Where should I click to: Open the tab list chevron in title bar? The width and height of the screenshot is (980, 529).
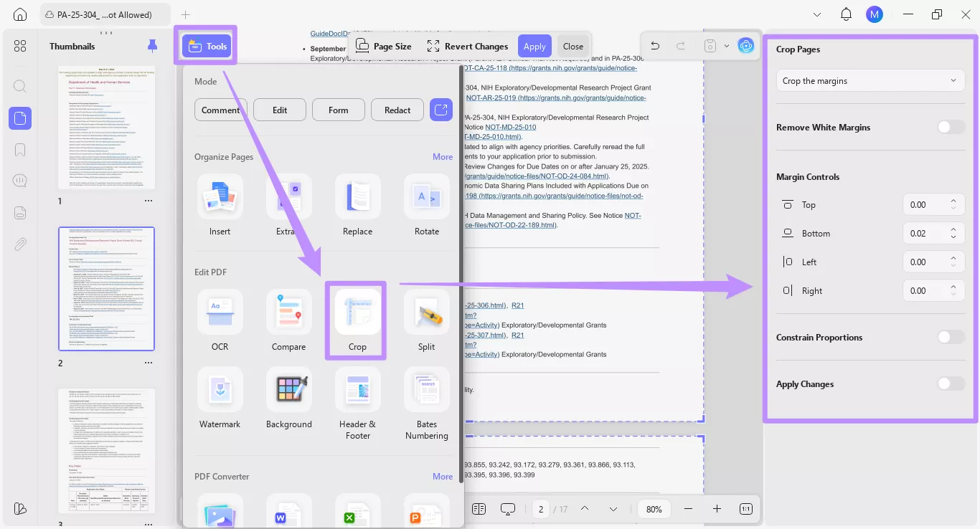(x=818, y=14)
